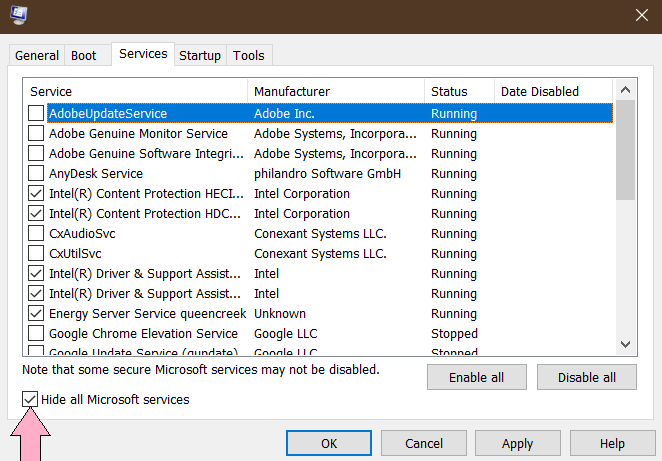Close the System Configuration window
Viewport: 662px width, 461px height.
tap(642, 15)
